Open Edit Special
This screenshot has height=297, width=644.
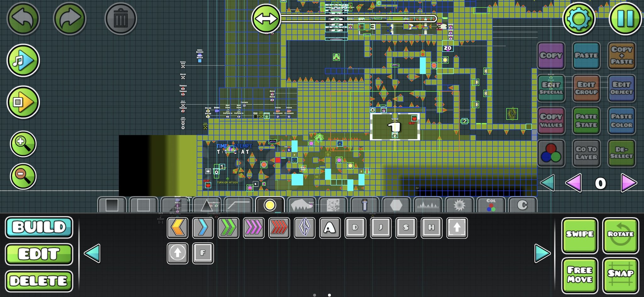pyautogui.click(x=551, y=88)
